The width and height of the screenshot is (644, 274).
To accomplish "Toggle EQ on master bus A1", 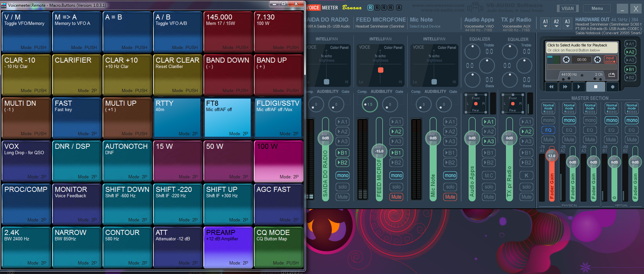I will 548,130.
